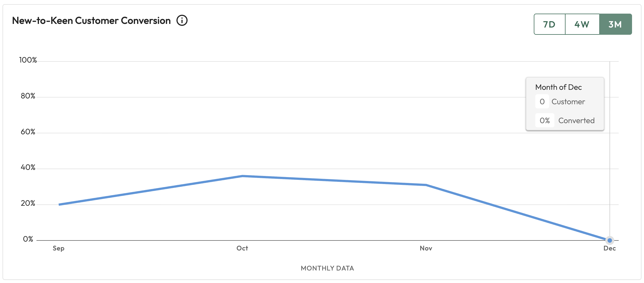This screenshot has width=644, height=283.
Task: Click the 0 Customer value in tooltip
Action: 542,102
